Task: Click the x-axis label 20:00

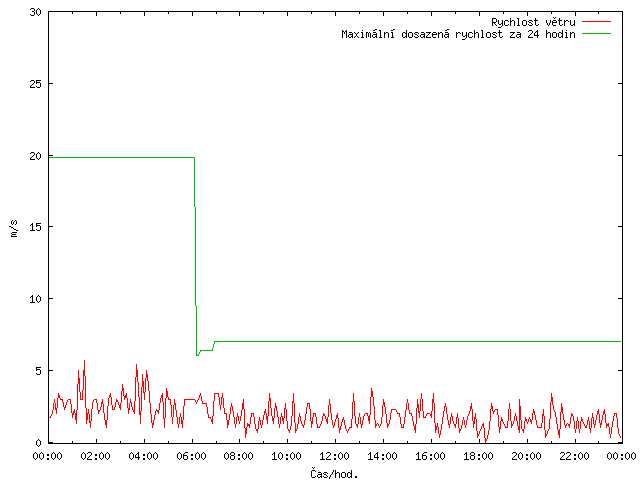Action: pos(526,456)
